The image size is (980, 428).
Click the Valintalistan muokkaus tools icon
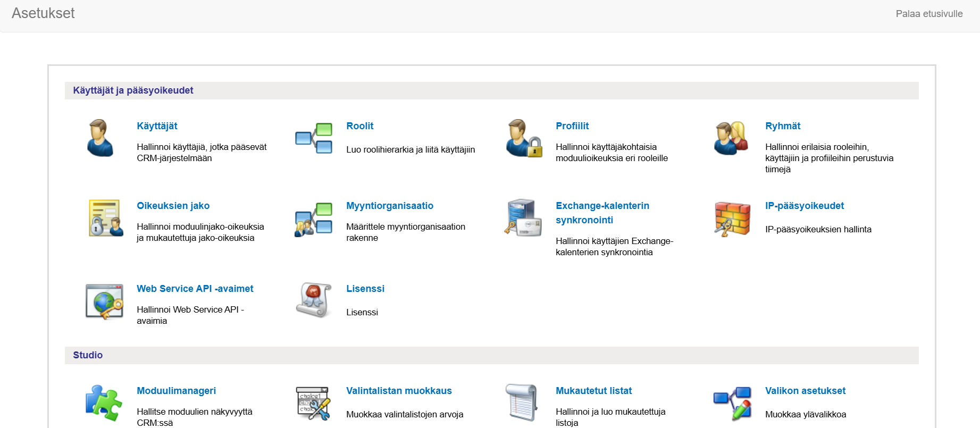pos(313,403)
